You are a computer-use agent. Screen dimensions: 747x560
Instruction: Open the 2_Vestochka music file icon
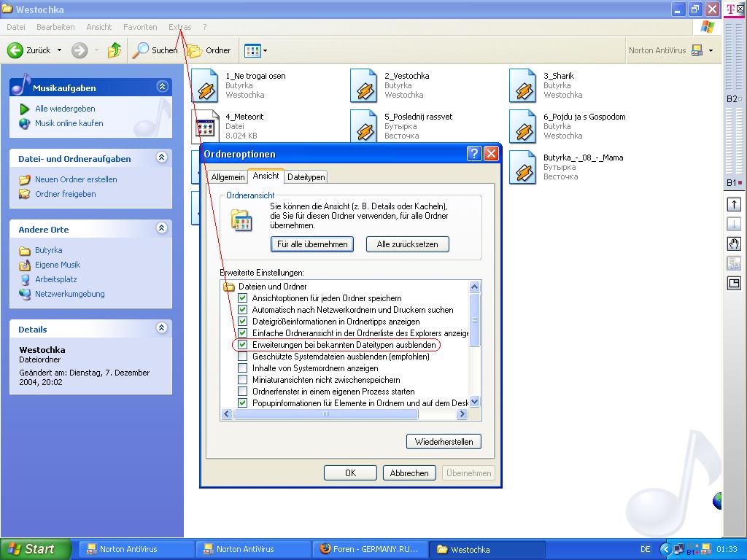(x=364, y=85)
